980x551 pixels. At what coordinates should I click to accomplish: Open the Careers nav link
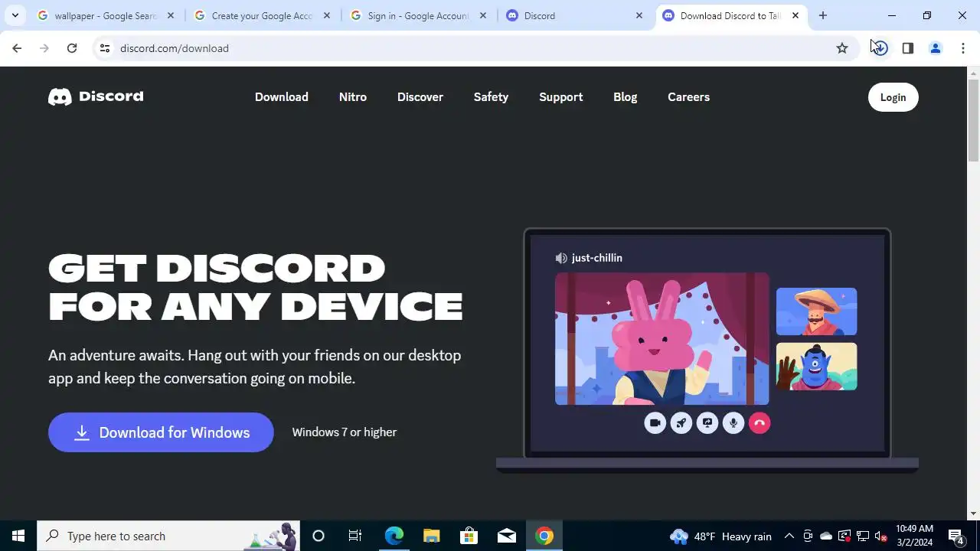(x=688, y=97)
